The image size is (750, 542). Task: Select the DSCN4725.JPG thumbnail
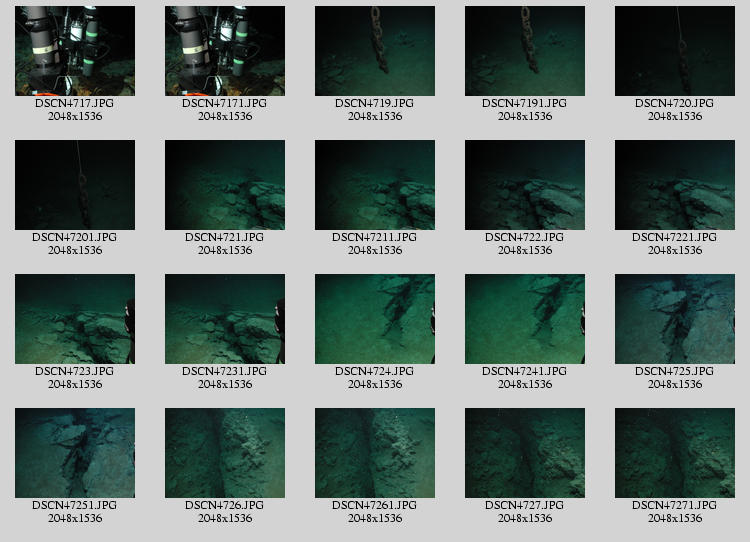[x=675, y=319]
